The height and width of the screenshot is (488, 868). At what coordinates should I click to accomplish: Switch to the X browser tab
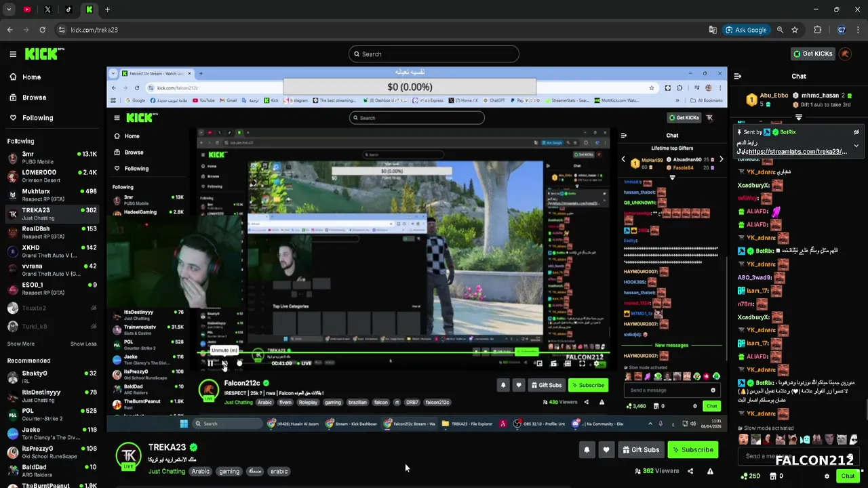[47, 9]
